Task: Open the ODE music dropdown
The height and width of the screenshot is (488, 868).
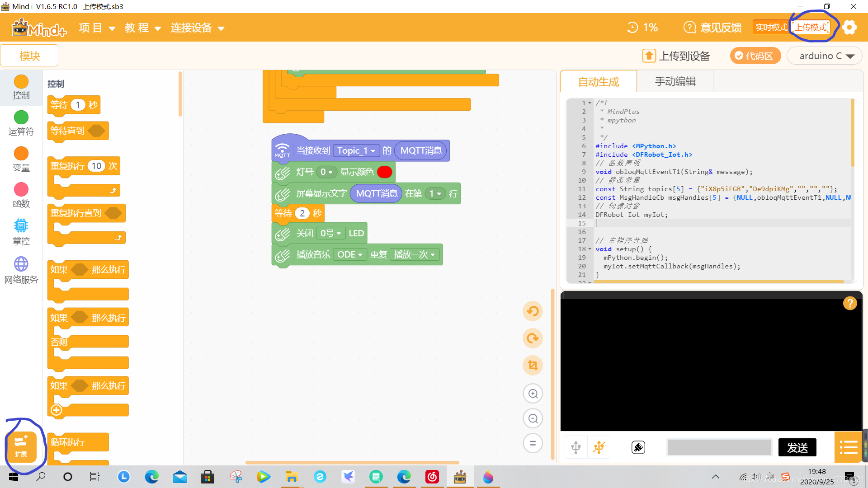Action: 349,254
